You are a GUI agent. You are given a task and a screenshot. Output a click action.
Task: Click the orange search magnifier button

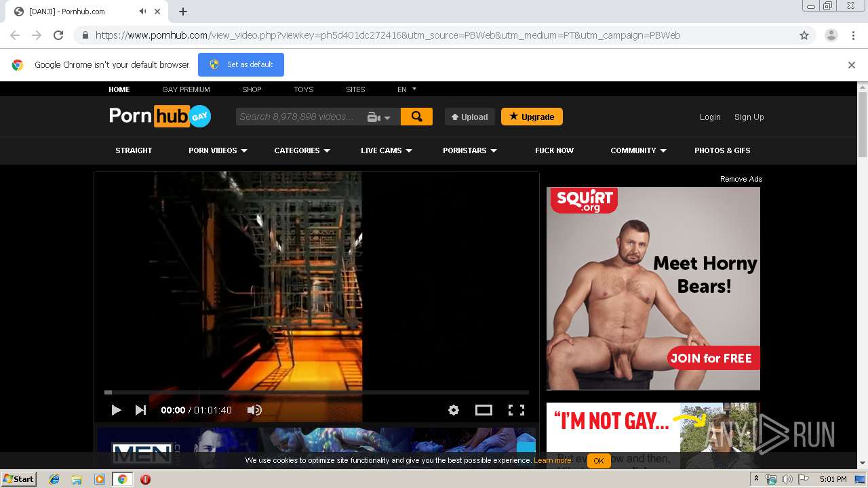coord(416,117)
